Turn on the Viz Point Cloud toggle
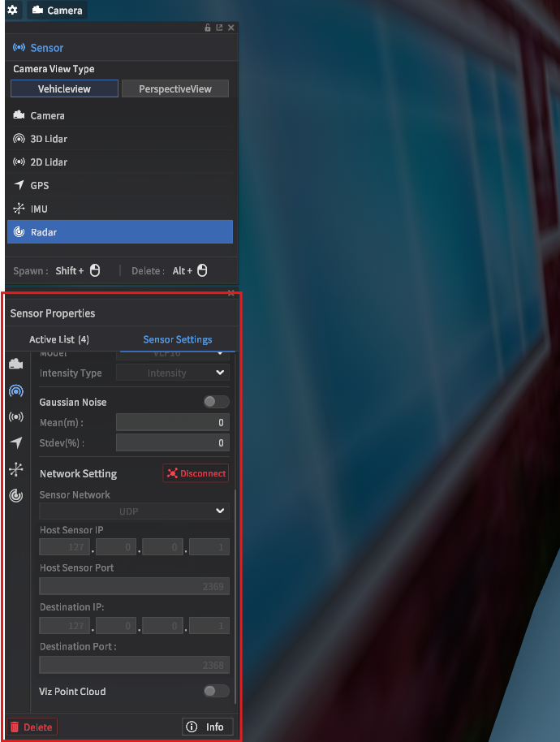 point(216,691)
